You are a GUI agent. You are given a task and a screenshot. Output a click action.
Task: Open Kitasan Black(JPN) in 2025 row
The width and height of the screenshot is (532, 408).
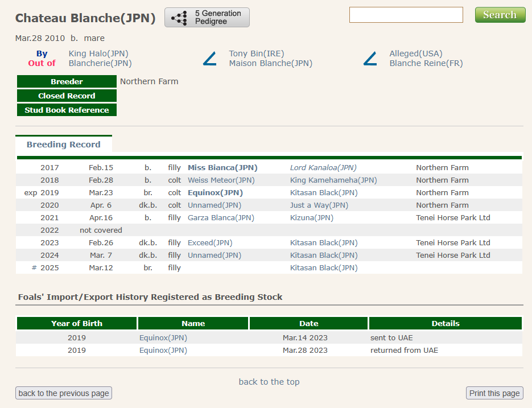(x=324, y=268)
